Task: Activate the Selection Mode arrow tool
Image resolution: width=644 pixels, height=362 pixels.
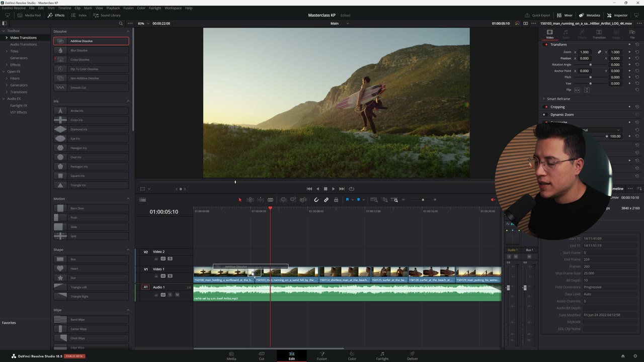Action: [x=240, y=200]
